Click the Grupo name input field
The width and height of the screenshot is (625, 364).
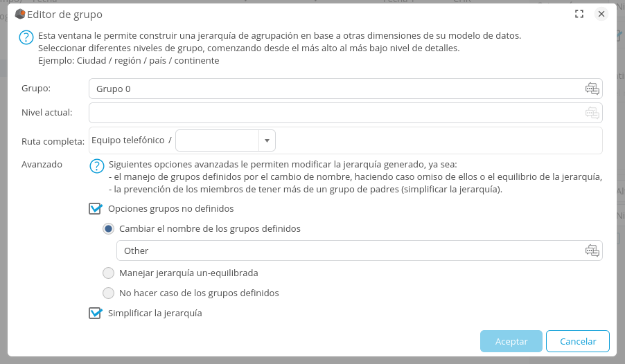(333, 89)
